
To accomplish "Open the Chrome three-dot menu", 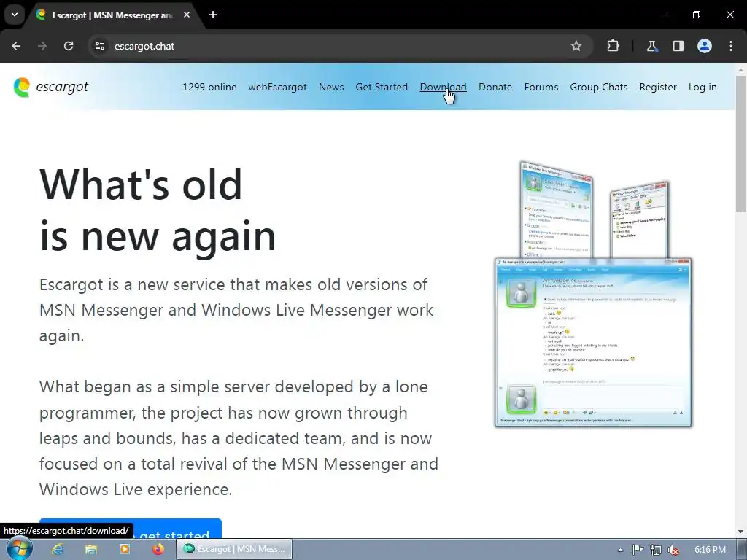I will coord(731,46).
